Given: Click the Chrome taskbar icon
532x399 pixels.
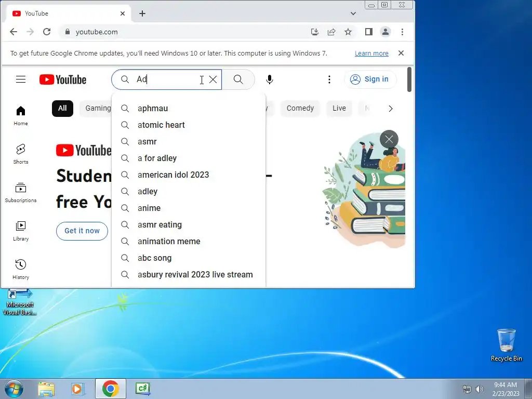Looking at the screenshot, I should pyautogui.click(x=111, y=389).
